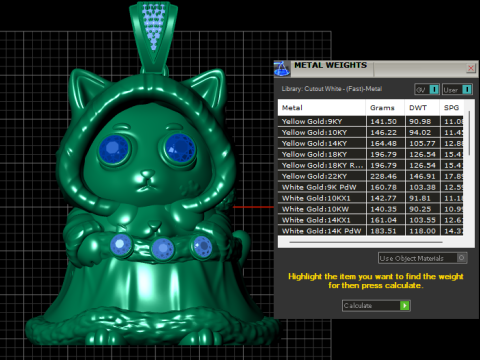480x360 pixels.
Task: Click the metal table vertical scrollbar
Action: [x=469, y=133]
